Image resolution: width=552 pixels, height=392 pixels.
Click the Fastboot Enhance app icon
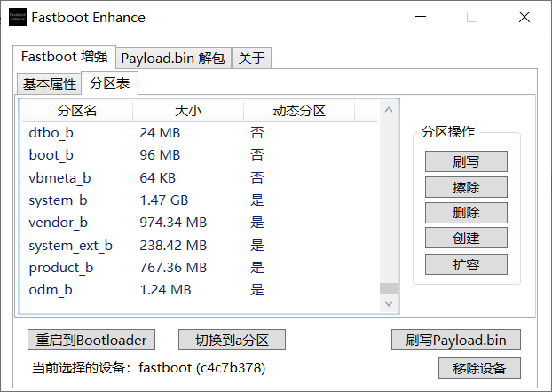(17, 17)
